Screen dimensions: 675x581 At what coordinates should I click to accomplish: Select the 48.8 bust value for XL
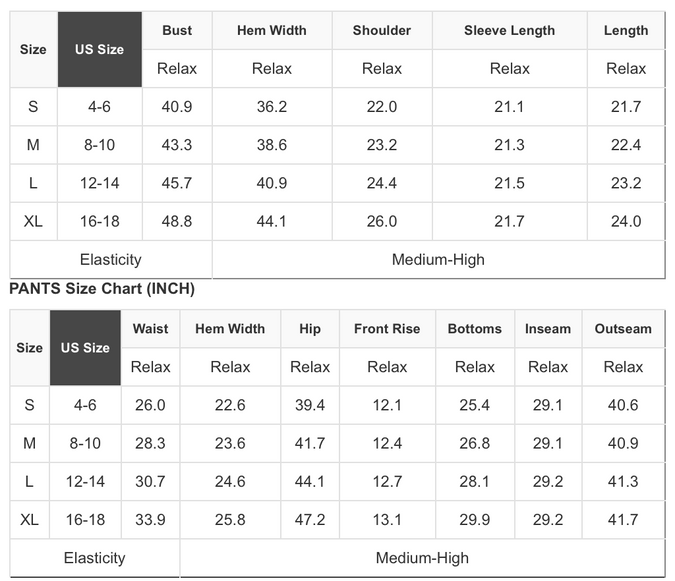coord(177,221)
